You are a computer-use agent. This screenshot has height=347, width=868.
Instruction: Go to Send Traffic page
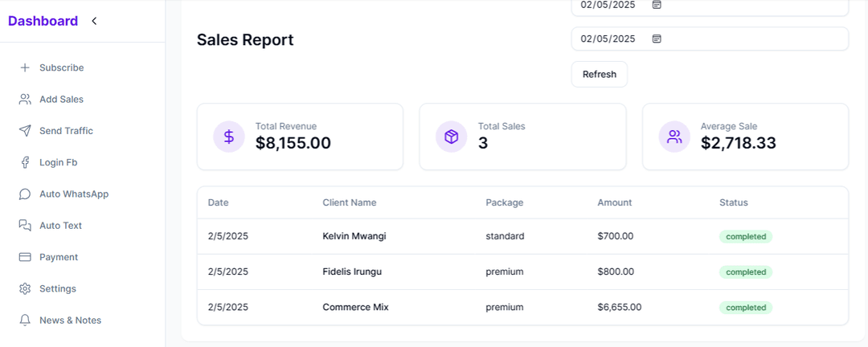[x=67, y=131]
